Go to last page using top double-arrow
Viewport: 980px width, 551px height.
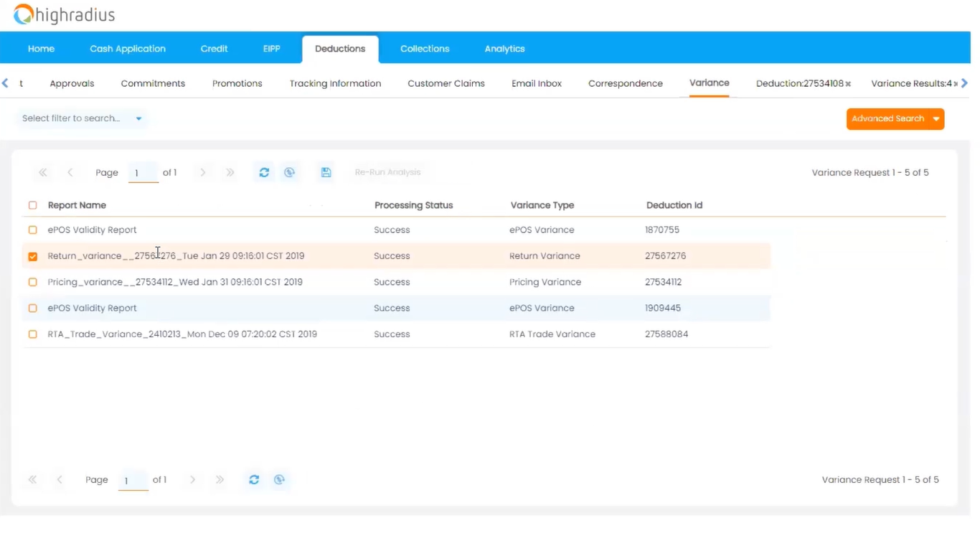coord(230,172)
